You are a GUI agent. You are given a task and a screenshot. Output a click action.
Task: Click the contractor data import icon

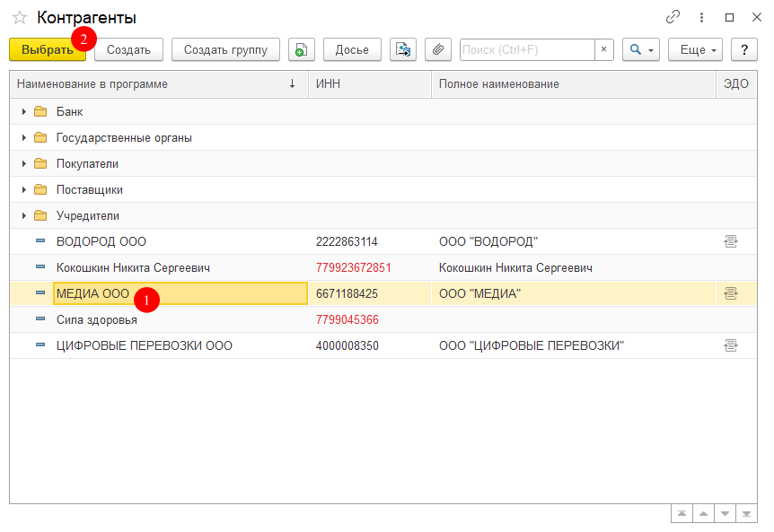pos(403,50)
